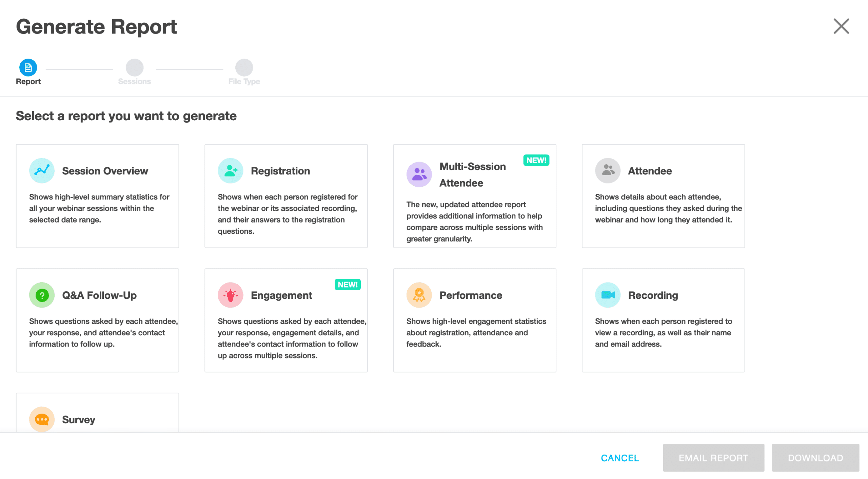Click the NEW badge on Engagement
This screenshot has width=868, height=479.
pyautogui.click(x=347, y=285)
